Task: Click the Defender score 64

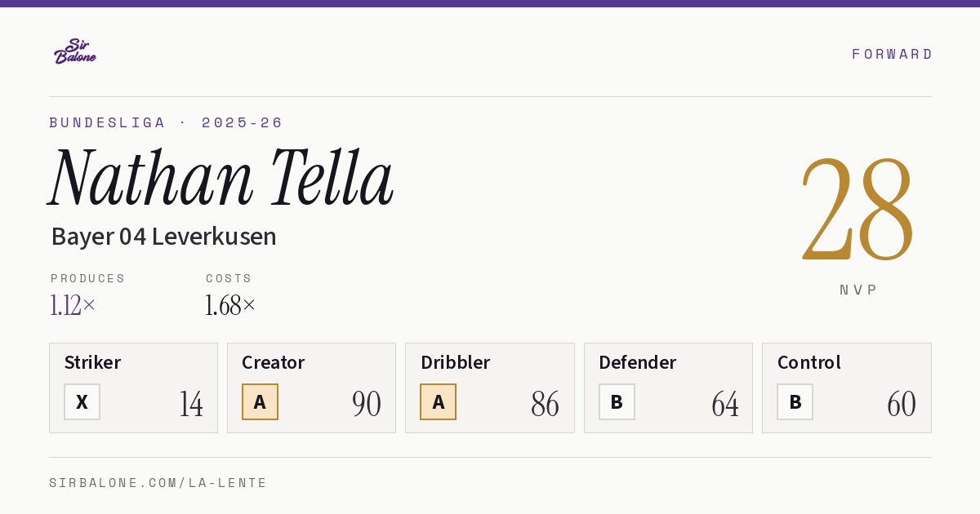Action: (x=725, y=404)
